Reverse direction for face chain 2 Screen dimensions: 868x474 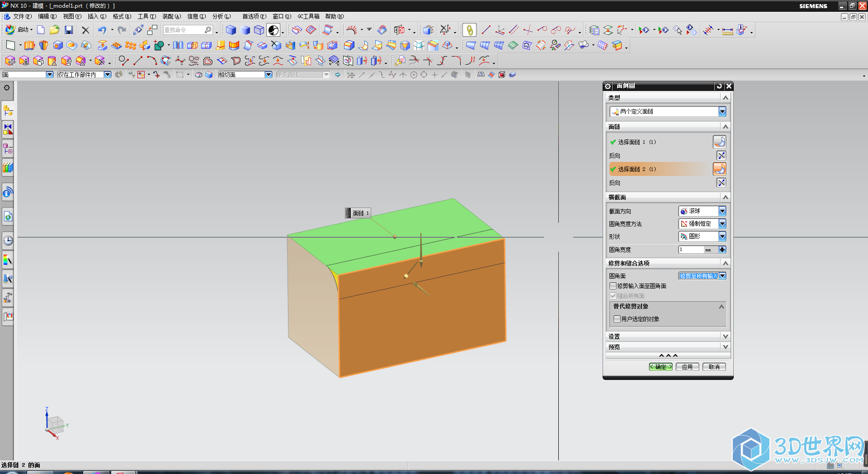coord(721,183)
